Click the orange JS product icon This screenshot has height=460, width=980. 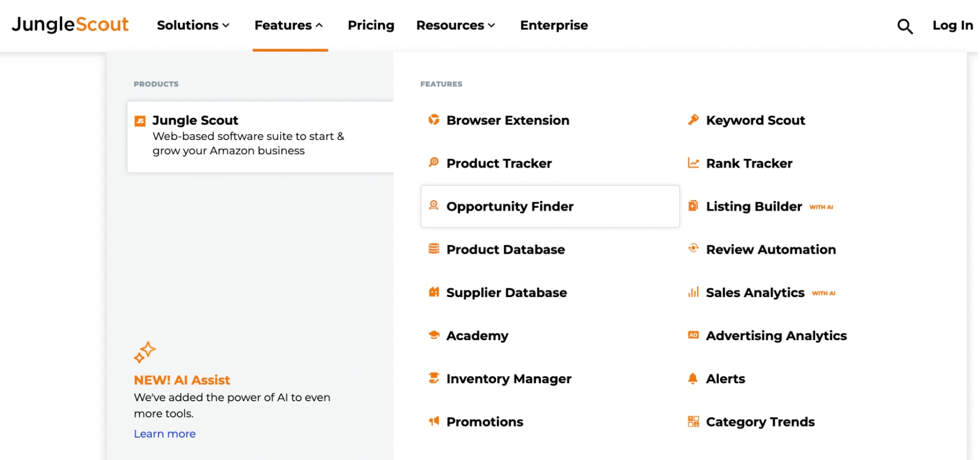140,121
